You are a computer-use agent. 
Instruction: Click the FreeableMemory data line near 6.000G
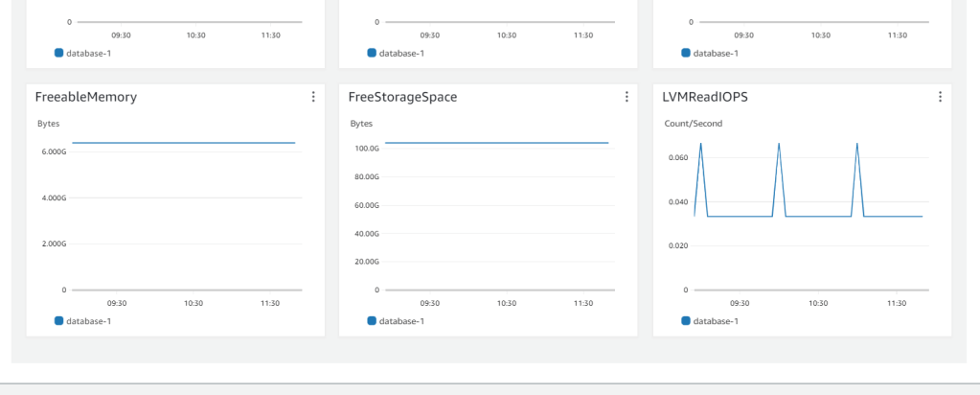point(182,143)
